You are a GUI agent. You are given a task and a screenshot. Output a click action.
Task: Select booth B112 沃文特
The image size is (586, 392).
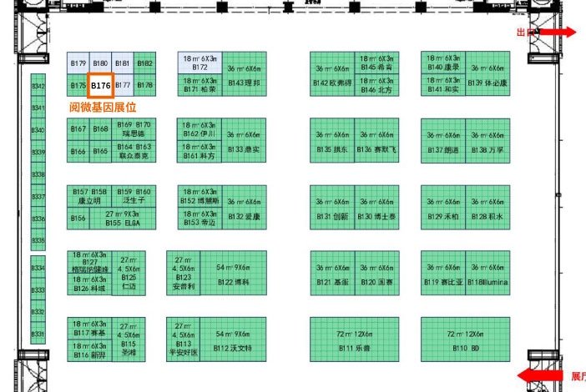(233, 339)
